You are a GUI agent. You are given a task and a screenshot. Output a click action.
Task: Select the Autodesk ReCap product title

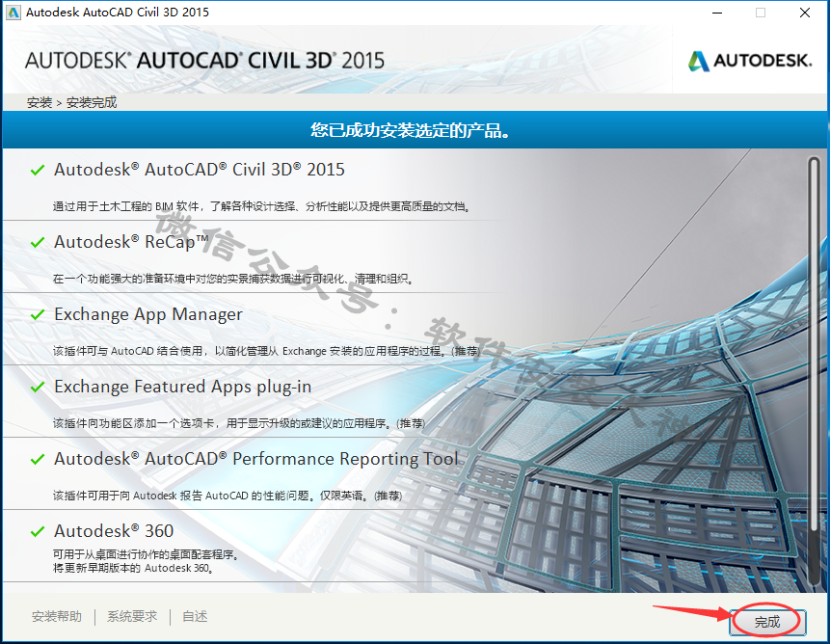click(x=131, y=242)
